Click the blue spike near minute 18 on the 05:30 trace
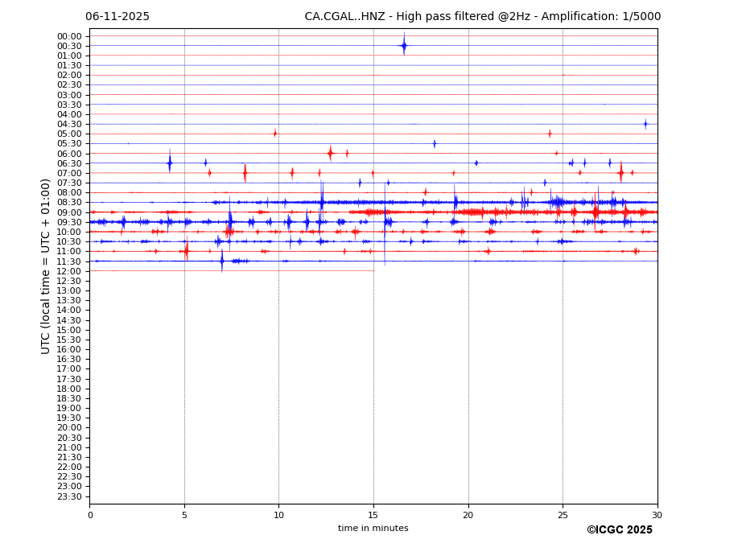This screenshot has height=560, width=746. pos(435,144)
